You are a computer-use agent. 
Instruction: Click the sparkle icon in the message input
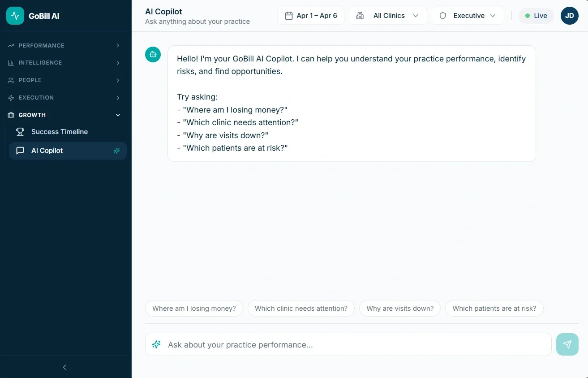tap(156, 344)
